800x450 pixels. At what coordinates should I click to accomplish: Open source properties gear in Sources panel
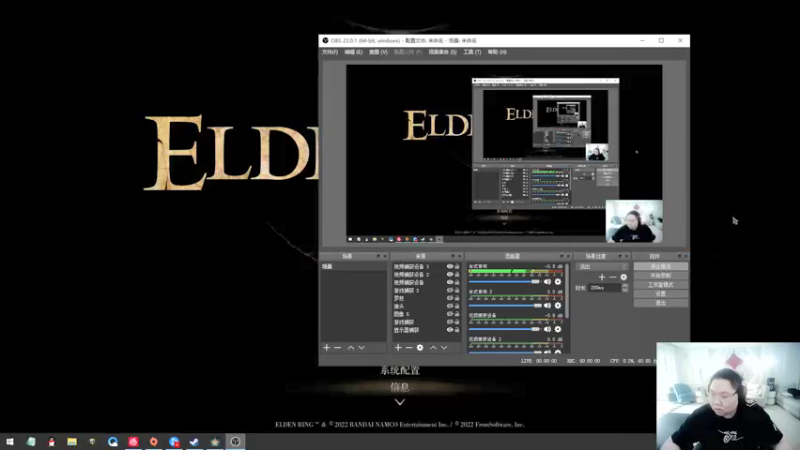(x=420, y=347)
